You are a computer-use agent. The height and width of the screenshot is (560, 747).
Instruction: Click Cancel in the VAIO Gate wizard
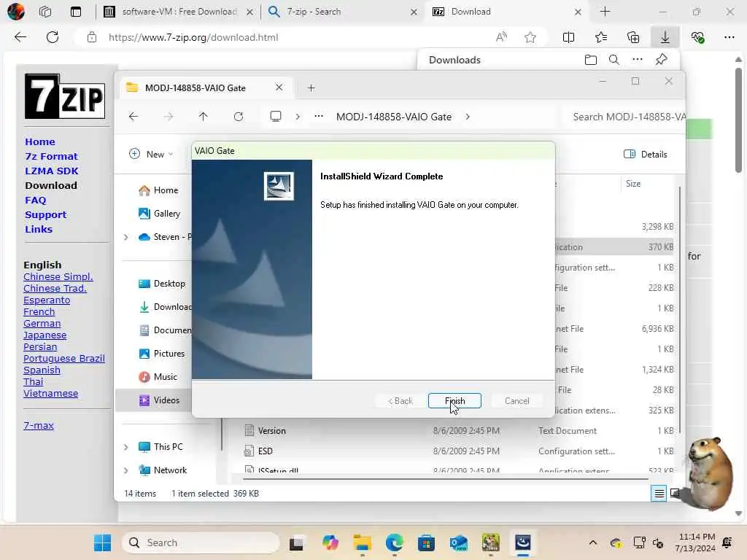pos(517,401)
